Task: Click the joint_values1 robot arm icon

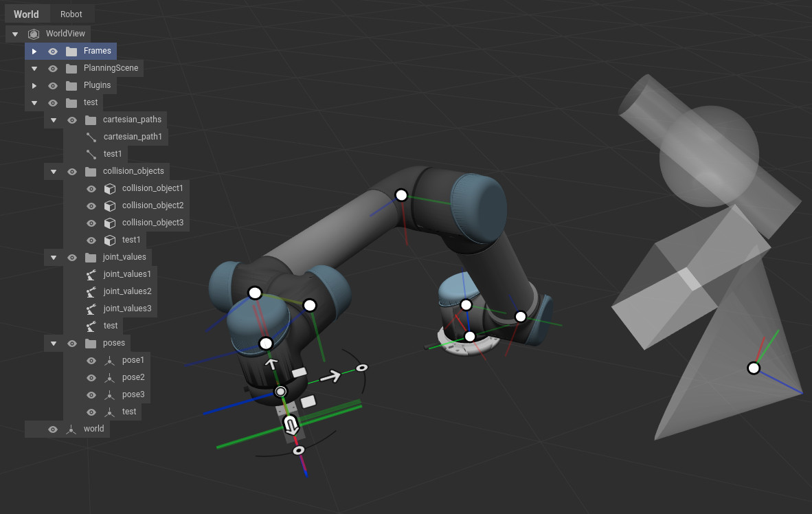Action: [x=91, y=274]
